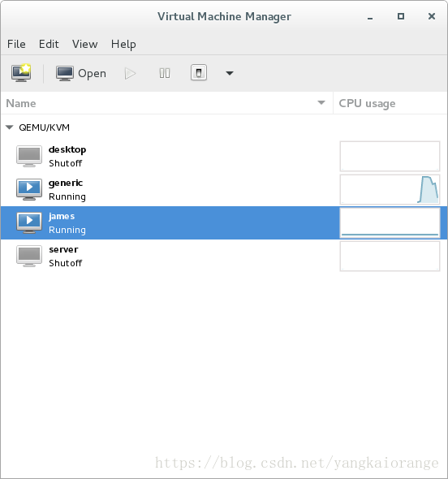Select the 'james' virtual machine name
Screen dimensions: 448x479
(62, 216)
